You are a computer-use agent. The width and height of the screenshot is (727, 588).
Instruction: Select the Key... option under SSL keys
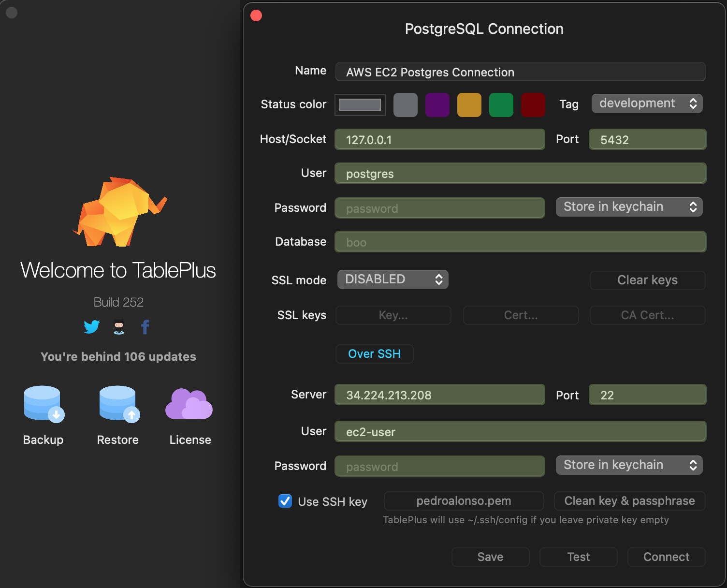393,315
